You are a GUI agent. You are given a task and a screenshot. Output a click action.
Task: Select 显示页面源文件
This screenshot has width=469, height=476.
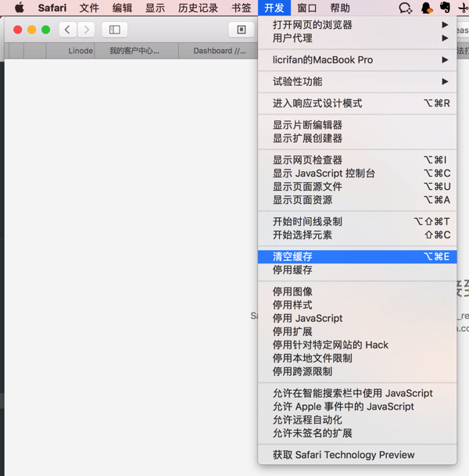[357, 186]
